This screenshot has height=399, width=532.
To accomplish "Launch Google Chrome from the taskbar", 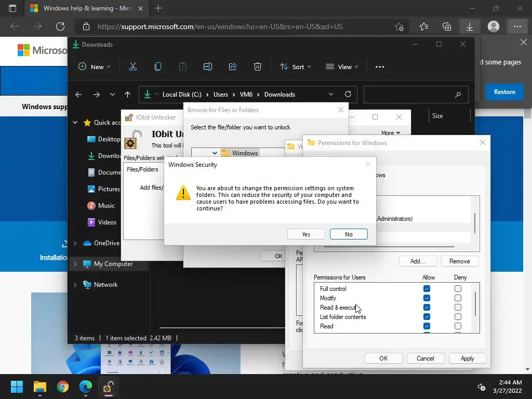I will (x=63, y=387).
